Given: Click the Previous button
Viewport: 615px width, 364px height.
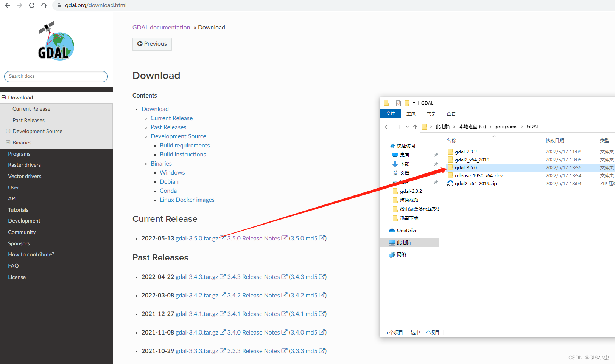Looking at the screenshot, I should pyautogui.click(x=152, y=44).
